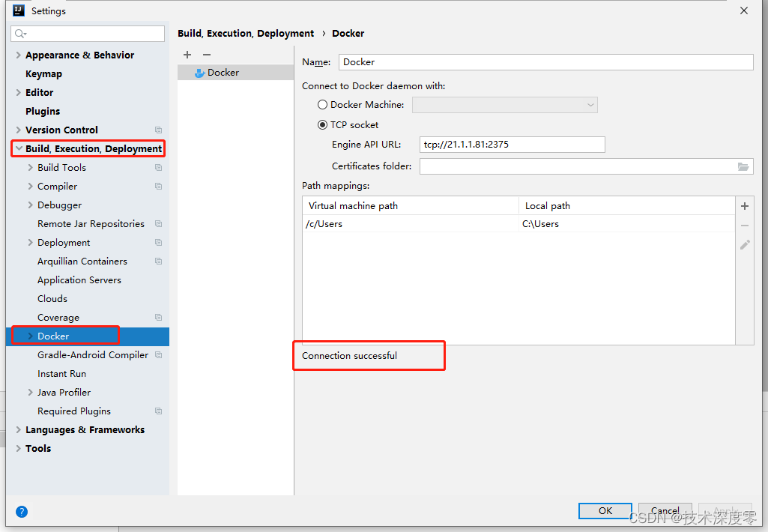Image resolution: width=768 pixels, height=532 pixels.
Task: Select the C:\Users local path cell
Action: [x=627, y=224]
